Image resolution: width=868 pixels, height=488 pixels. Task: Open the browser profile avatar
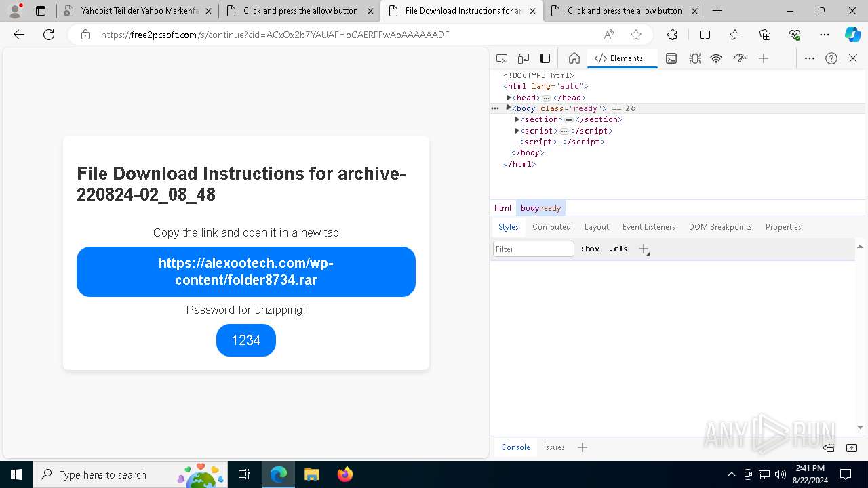(x=14, y=11)
